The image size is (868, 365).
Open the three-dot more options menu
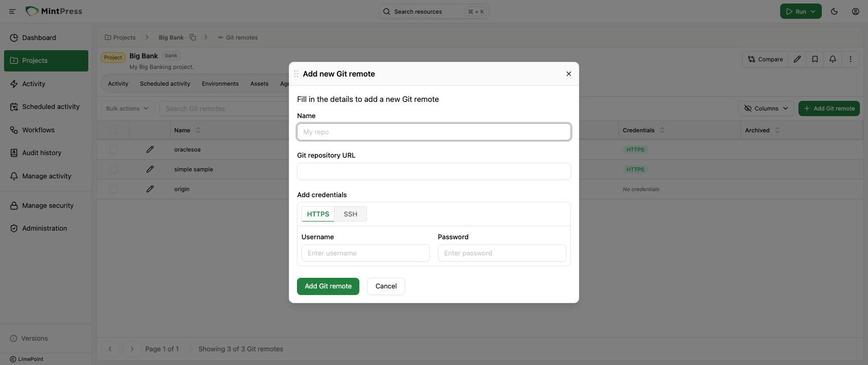pos(850,59)
